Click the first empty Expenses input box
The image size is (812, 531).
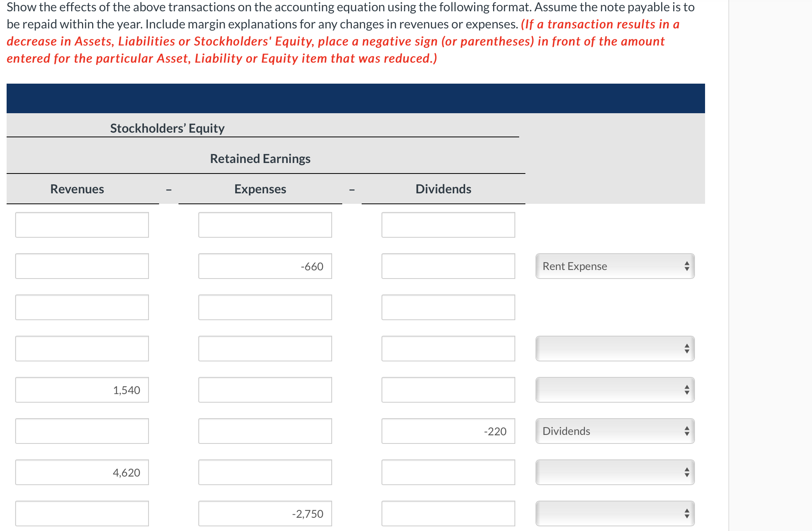point(265,224)
